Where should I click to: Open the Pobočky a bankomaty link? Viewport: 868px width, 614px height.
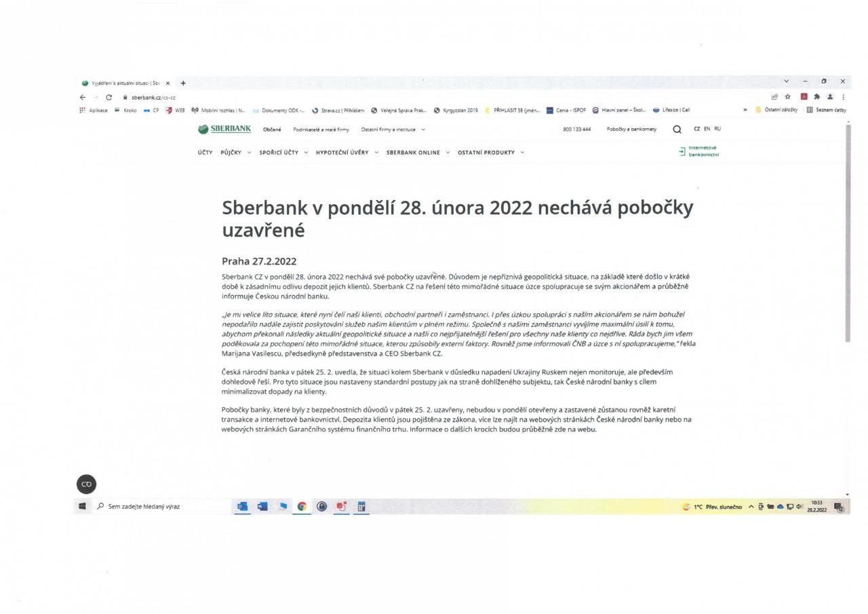631,130
